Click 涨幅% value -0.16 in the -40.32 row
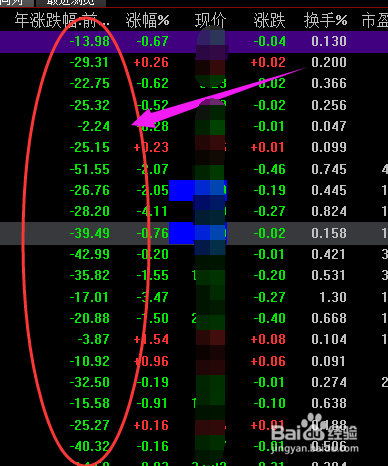This screenshot has width=388, height=466. (x=152, y=446)
